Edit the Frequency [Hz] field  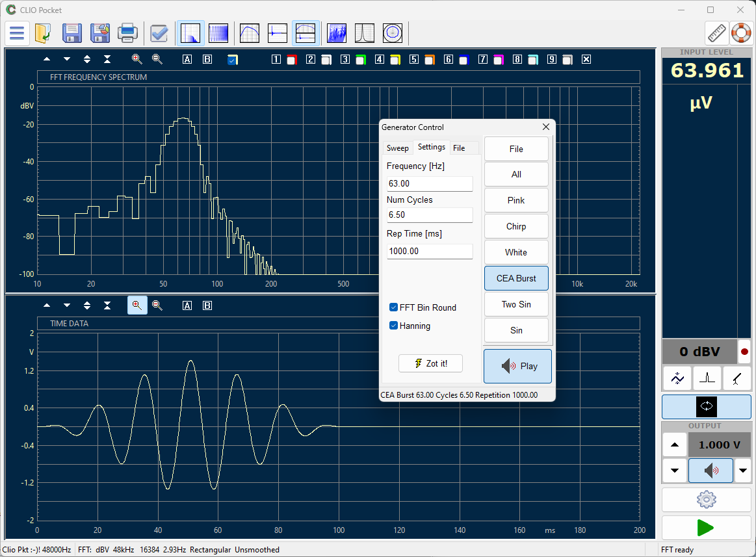pos(430,184)
